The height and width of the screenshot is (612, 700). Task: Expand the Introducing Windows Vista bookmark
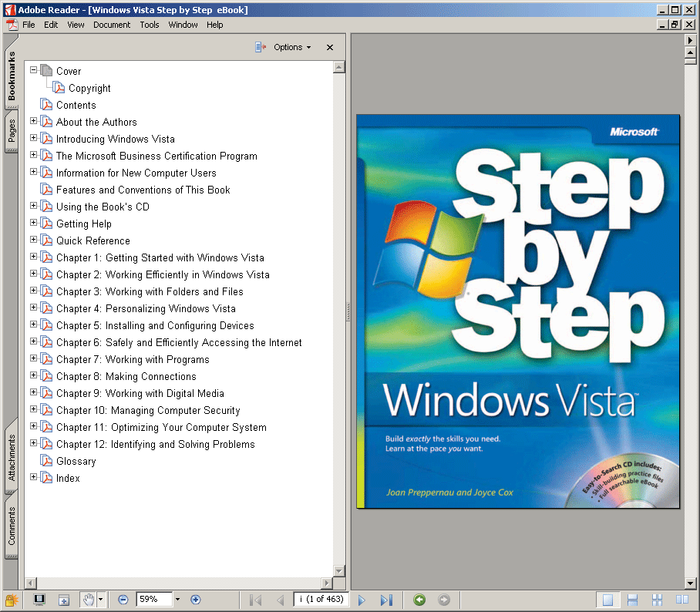pos(33,137)
